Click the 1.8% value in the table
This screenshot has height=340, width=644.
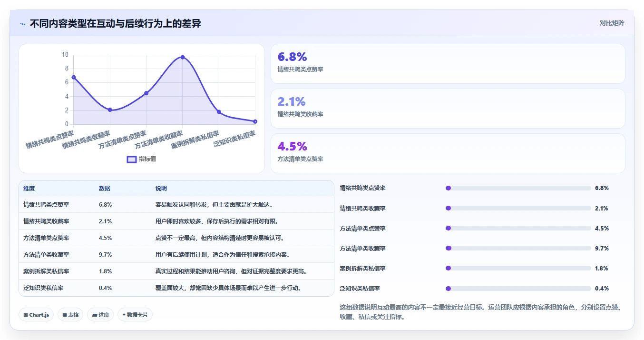(x=105, y=271)
